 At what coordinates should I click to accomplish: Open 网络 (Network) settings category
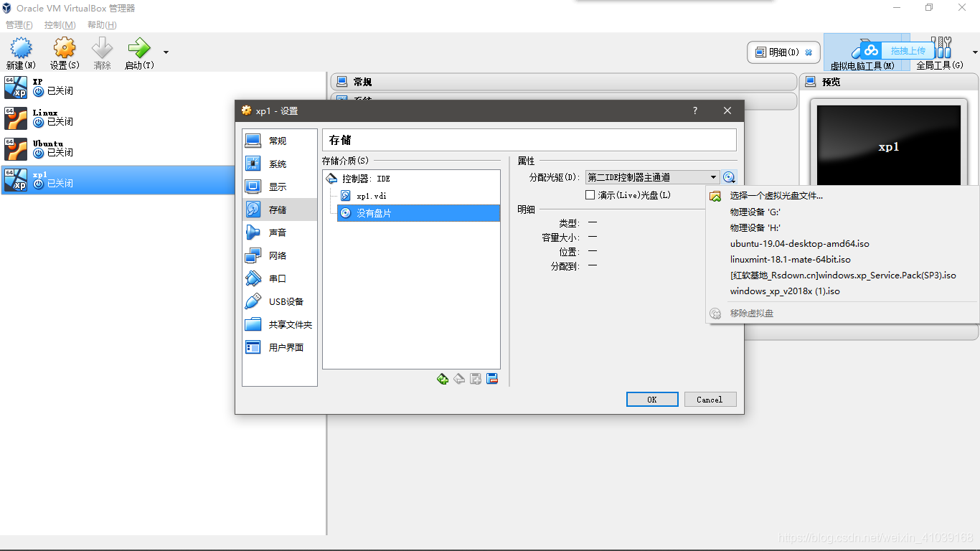pos(280,255)
